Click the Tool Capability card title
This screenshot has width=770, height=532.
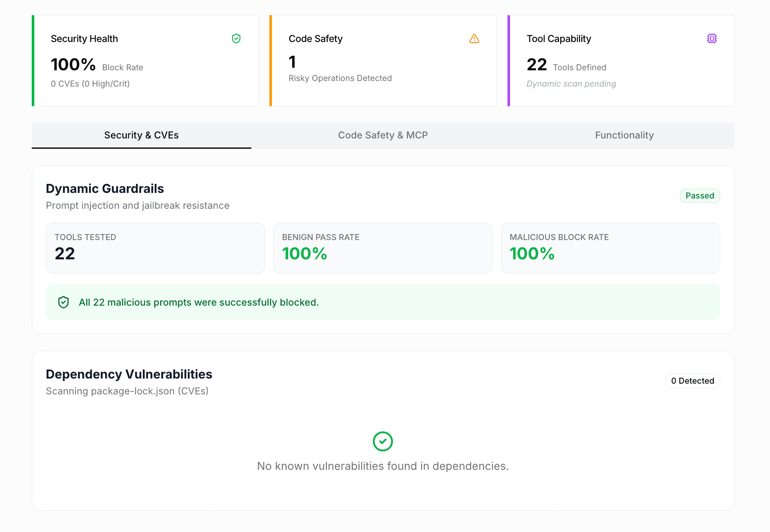pyautogui.click(x=559, y=39)
